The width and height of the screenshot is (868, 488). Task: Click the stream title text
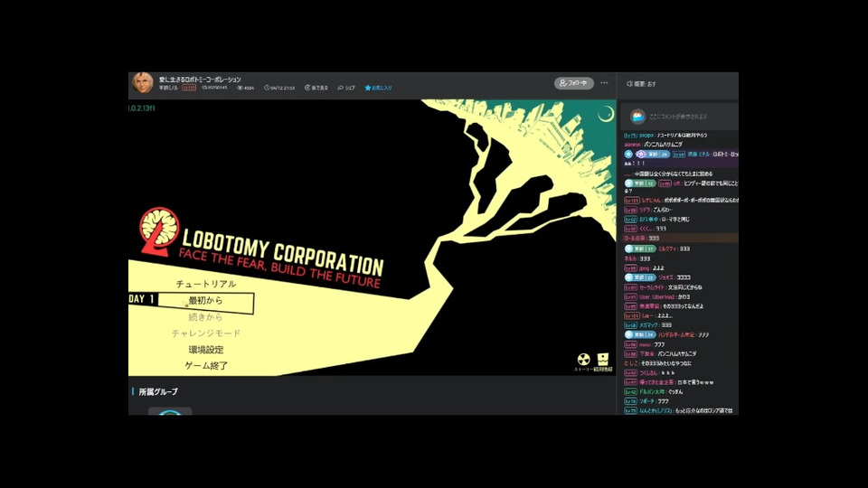[200, 80]
